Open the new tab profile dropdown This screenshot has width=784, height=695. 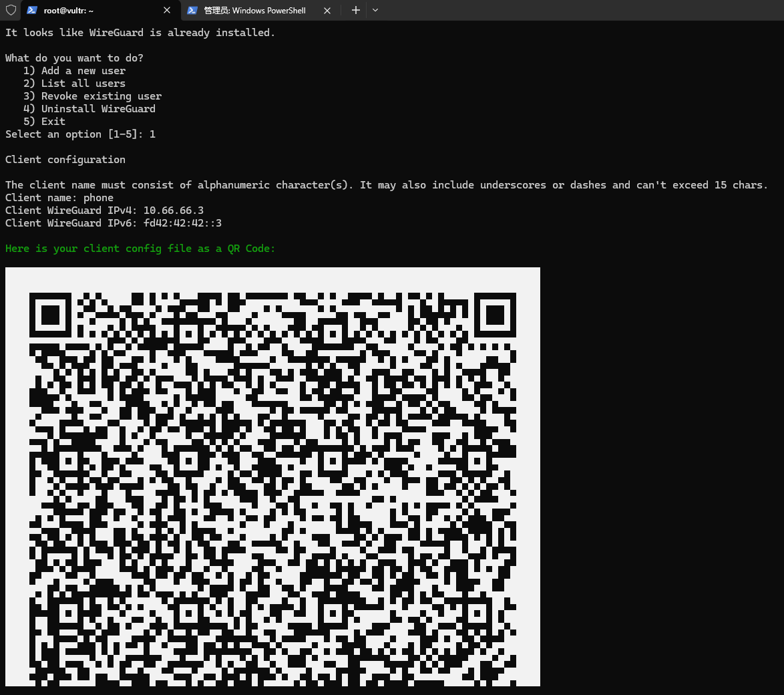click(x=375, y=10)
